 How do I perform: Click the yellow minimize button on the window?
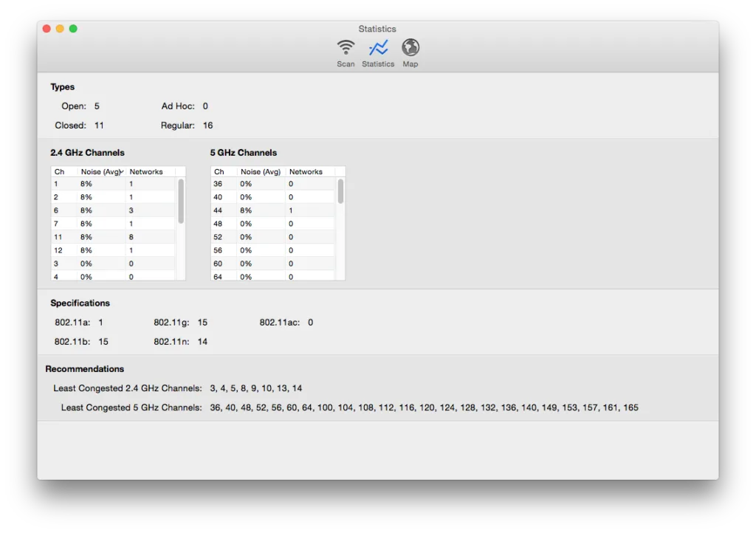pyautogui.click(x=60, y=28)
